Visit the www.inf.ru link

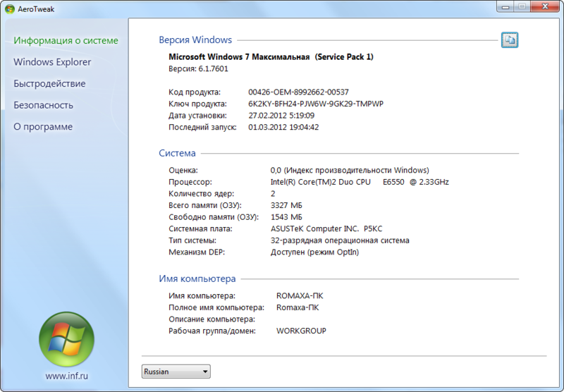coord(66,376)
